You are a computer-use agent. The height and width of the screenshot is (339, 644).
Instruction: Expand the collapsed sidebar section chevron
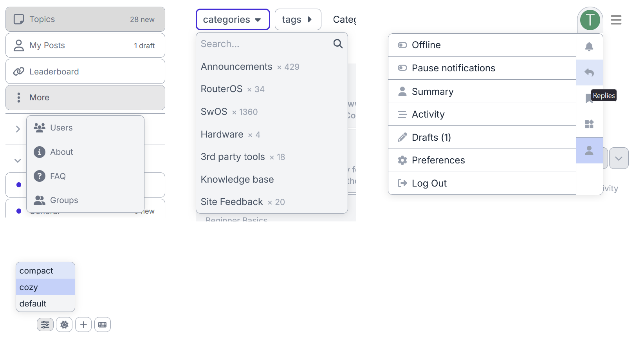(18, 129)
